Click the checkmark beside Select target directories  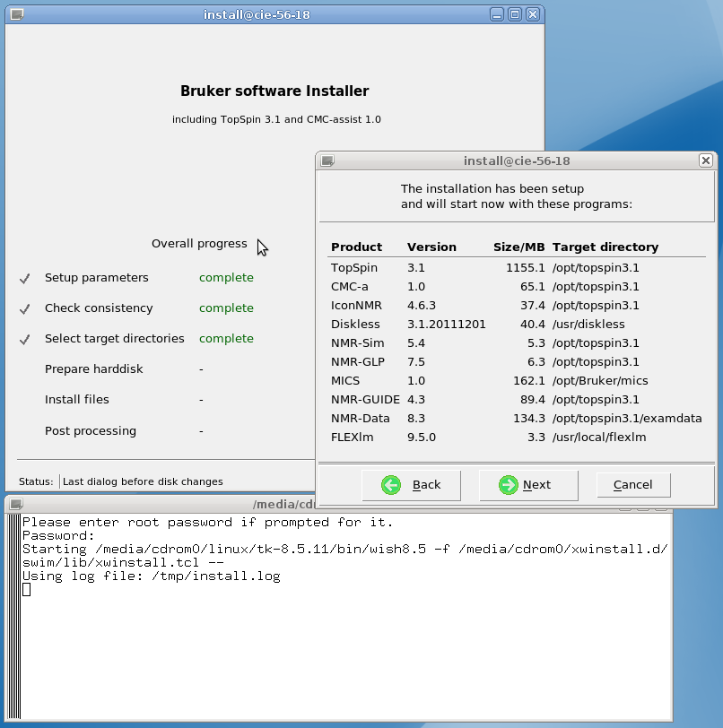tap(25, 339)
